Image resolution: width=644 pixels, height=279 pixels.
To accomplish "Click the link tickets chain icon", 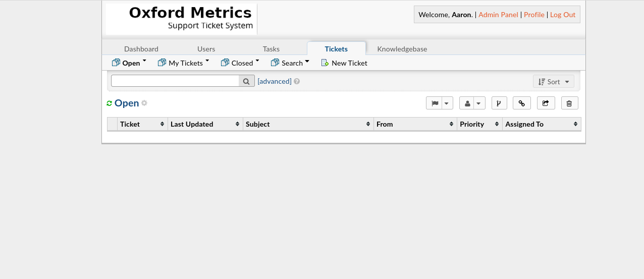I will pyautogui.click(x=521, y=103).
